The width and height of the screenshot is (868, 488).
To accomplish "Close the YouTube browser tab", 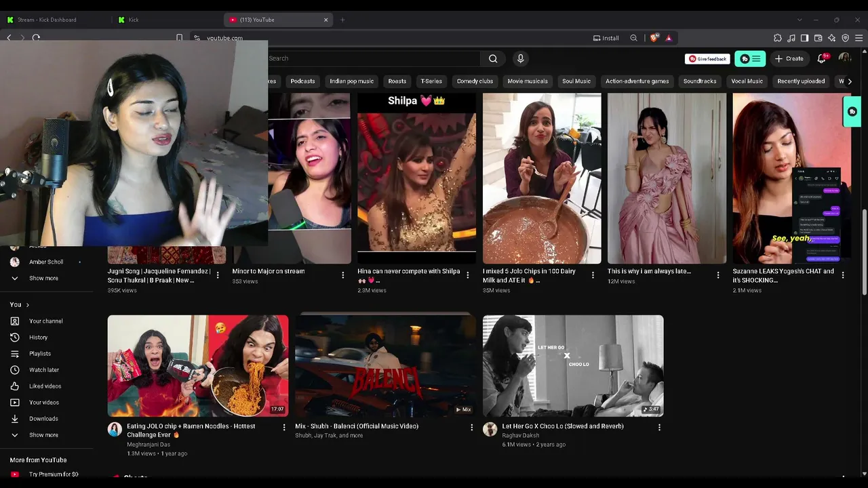I will coord(325,20).
